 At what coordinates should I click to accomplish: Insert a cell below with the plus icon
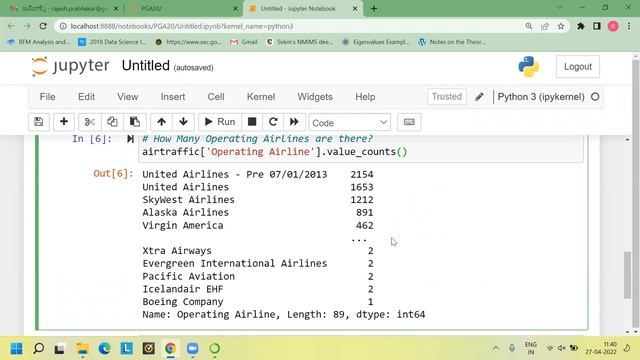(64, 122)
